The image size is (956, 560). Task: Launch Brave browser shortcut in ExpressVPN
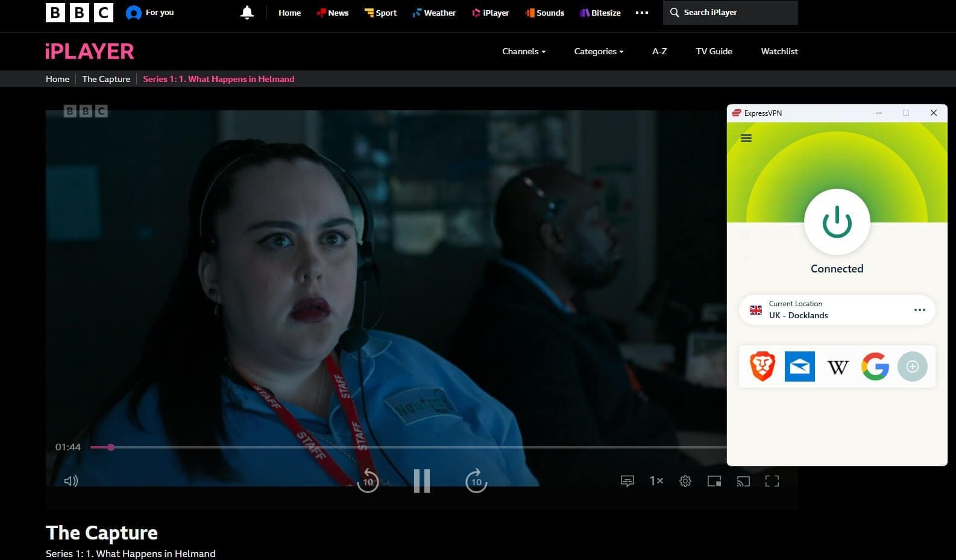coord(763,367)
